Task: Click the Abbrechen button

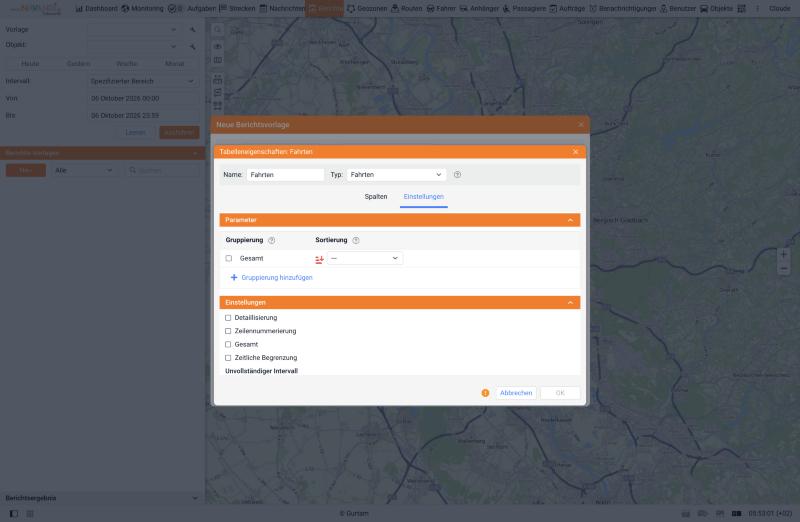Action: [516, 393]
